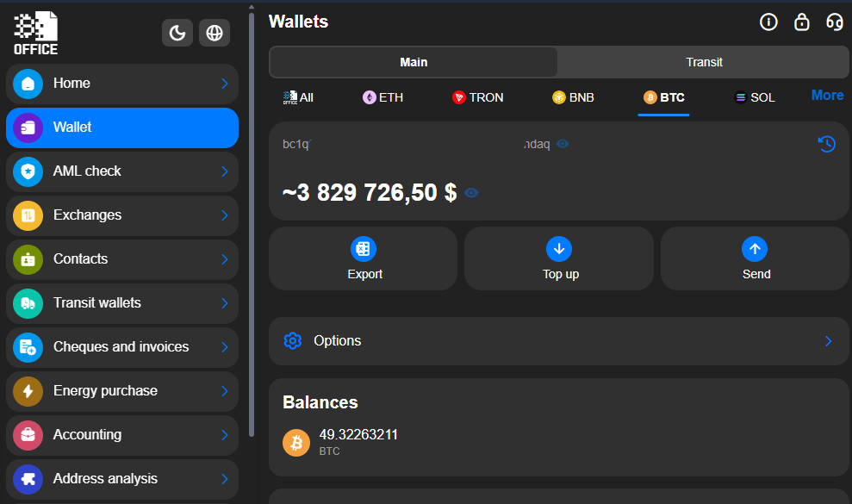Select the All networks tab
Screen dimensions: 852x504
(298, 98)
